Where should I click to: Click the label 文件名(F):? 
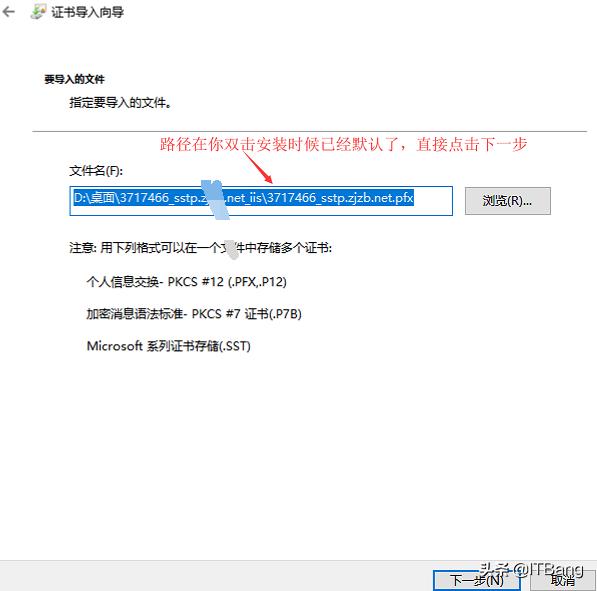[x=96, y=171]
